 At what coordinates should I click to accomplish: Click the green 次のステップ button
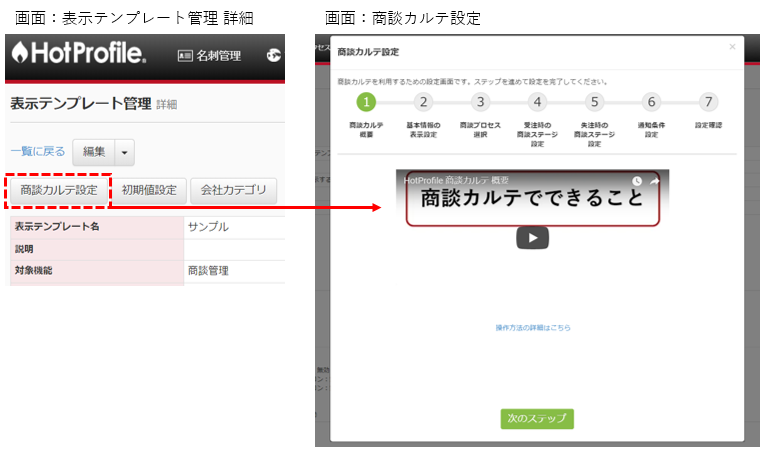537,419
